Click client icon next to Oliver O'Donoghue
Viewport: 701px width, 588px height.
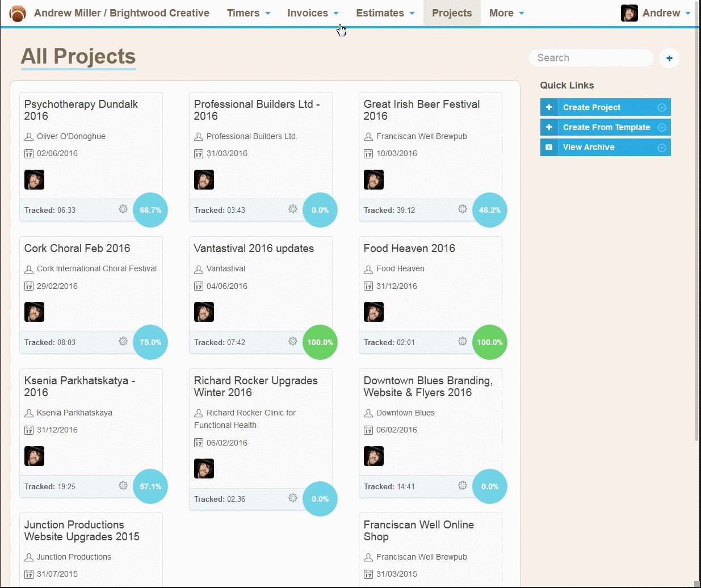[29, 137]
